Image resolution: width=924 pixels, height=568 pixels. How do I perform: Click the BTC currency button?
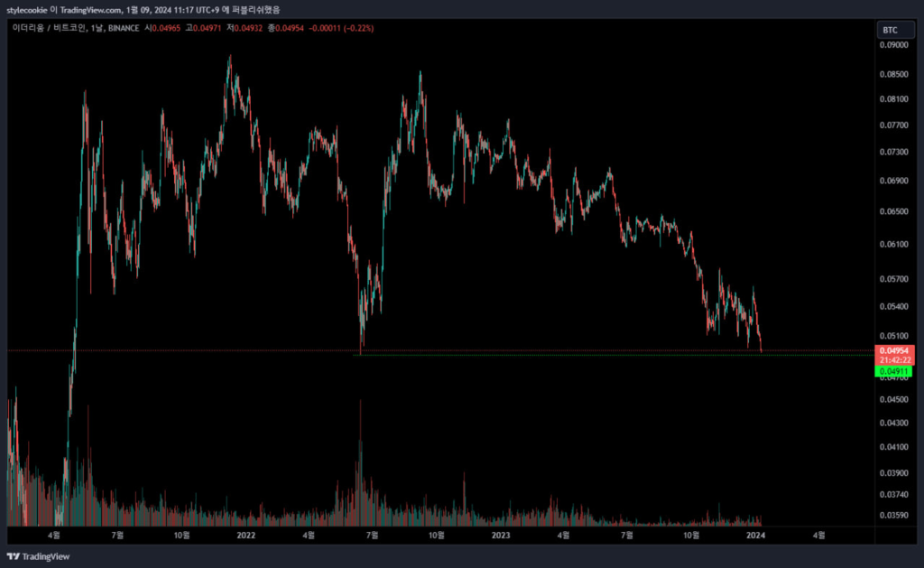(x=889, y=31)
